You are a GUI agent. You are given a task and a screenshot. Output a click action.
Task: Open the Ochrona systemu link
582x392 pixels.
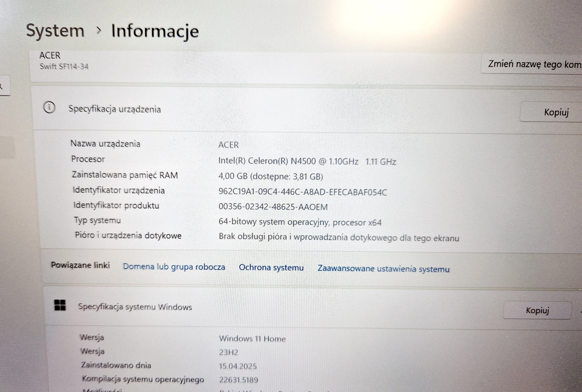tap(271, 267)
